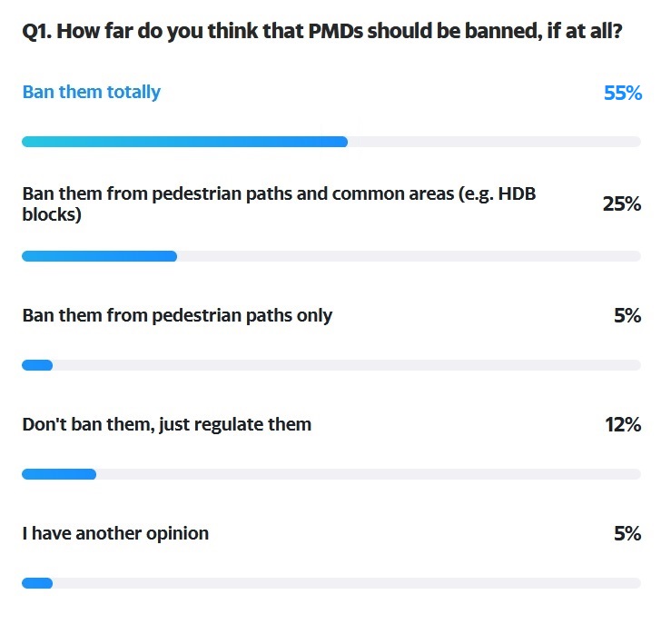The height and width of the screenshot is (644, 671).
Task: Select the 'Ban them totally' option
Action: pyautogui.click(x=92, y=92)
